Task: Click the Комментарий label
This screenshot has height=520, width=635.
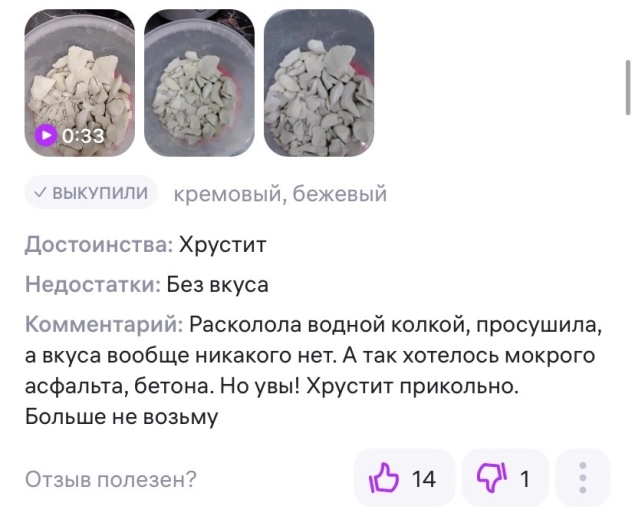Action: 104,324
